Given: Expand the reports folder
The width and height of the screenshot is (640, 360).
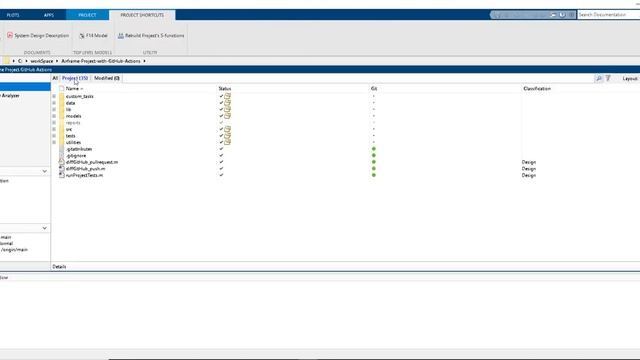Looking at the screenshot, I should 54,122.
